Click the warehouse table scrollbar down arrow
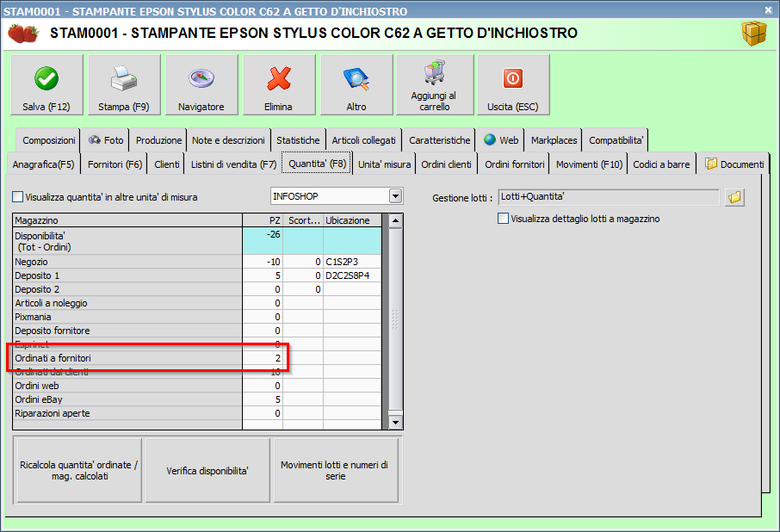The image size is (780, 532). coord(395,423)
